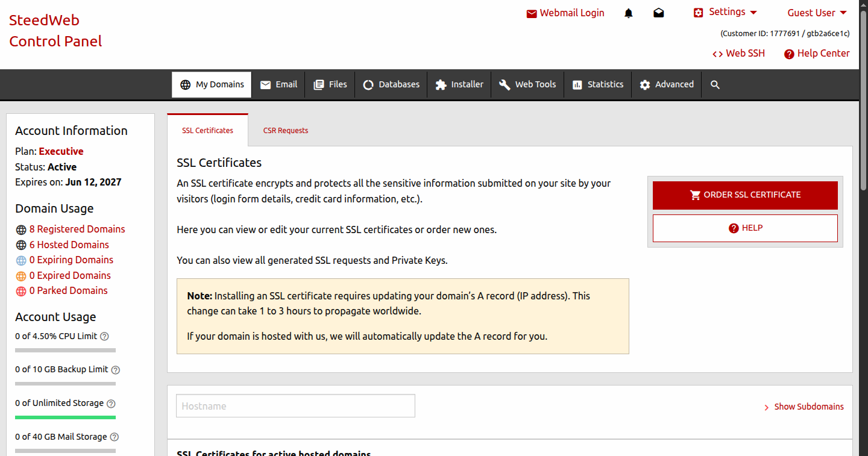Switch to the CSR Requests tab

pos(286,130)
